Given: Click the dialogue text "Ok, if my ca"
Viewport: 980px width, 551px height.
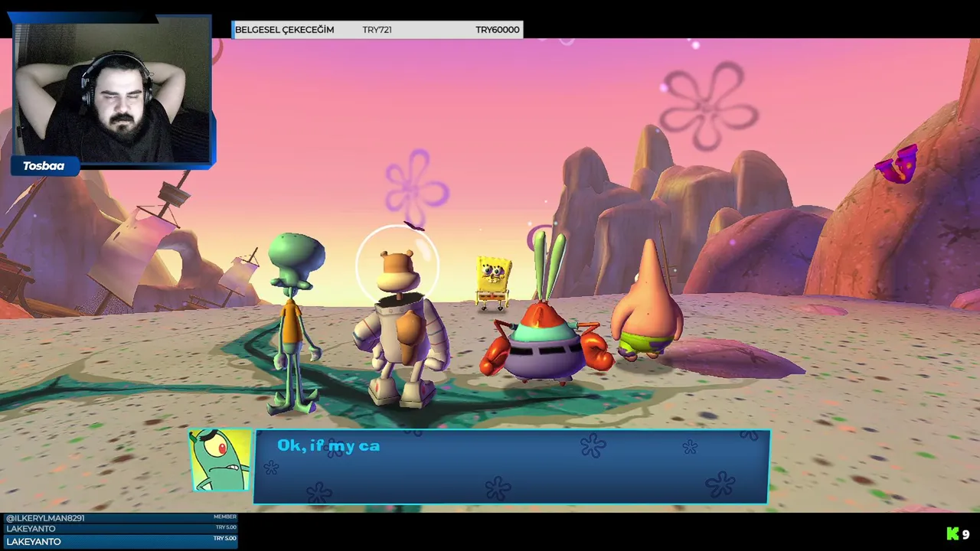Looking at the screenshot, I should (x=328, y=445).
